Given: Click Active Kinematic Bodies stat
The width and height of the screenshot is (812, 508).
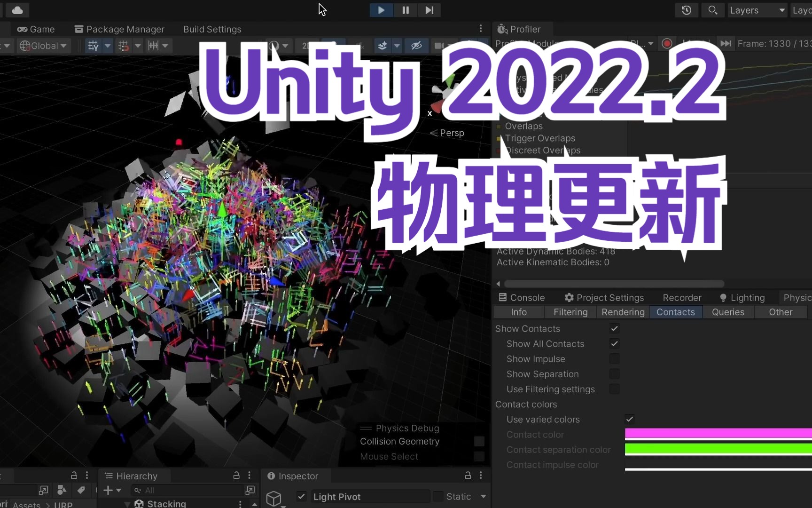Looking at the screenshot, I should [x=553, y=262].
